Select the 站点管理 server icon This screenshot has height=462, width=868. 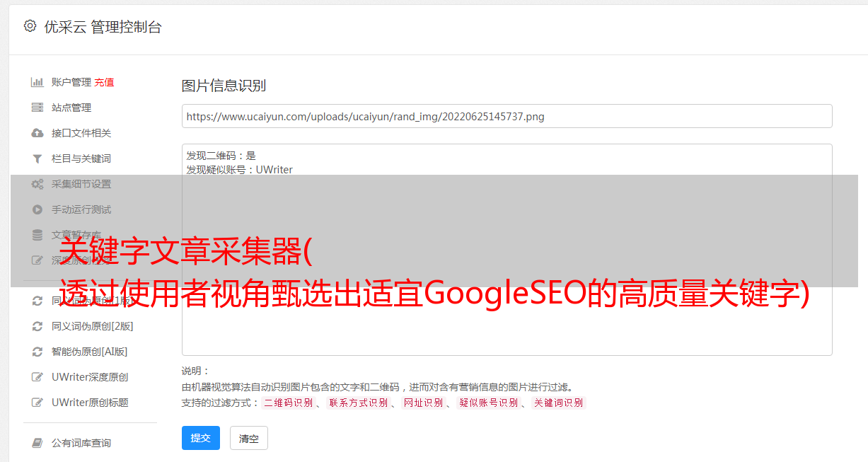point(37,108)
